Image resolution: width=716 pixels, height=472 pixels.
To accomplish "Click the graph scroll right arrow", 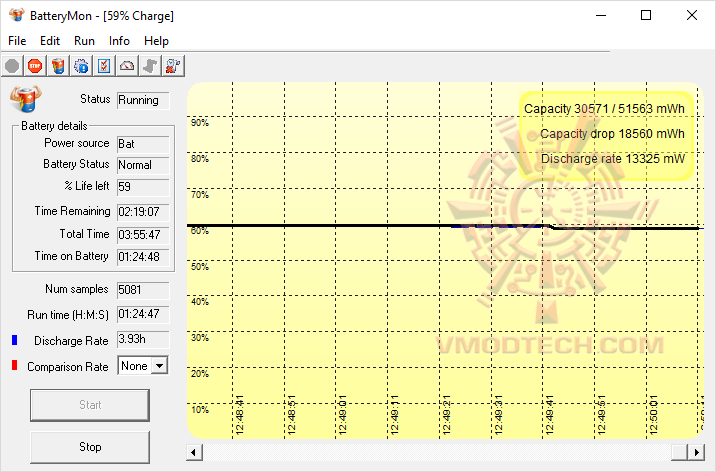I will [696, 452].
